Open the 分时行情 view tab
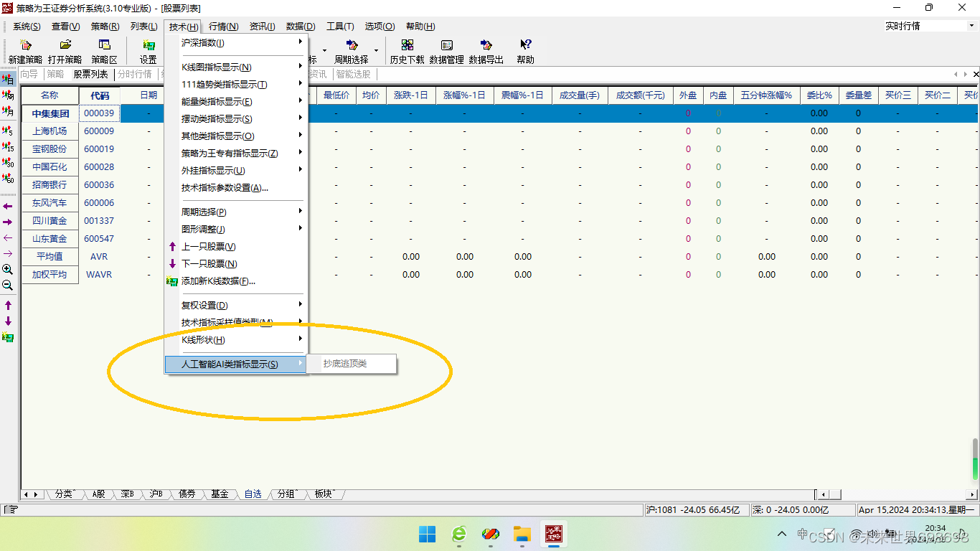This screenshot has height=551, width=980. (x=135, y=74)
